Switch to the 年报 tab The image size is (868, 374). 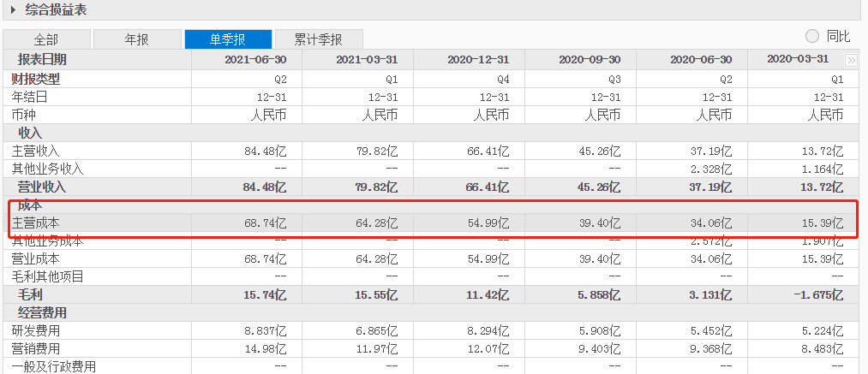pyautogui.click(x=137, y=39)
